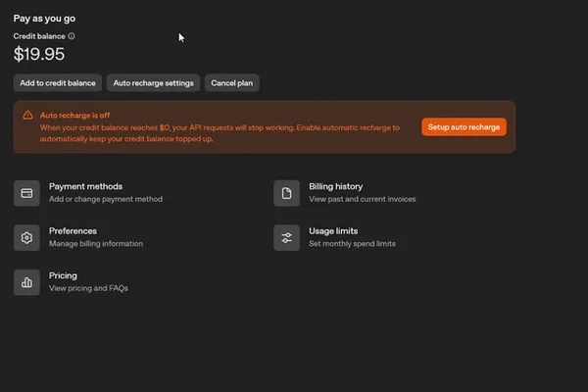Viewport: 588px width, 392px height.
Task: Click Setup auto recharge button
Action: click(464, 127)
